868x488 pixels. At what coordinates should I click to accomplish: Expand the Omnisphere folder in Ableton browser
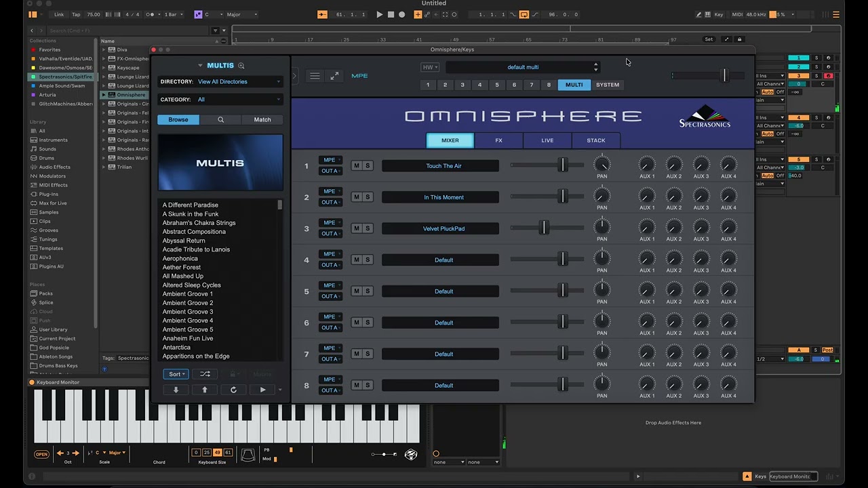104,95
